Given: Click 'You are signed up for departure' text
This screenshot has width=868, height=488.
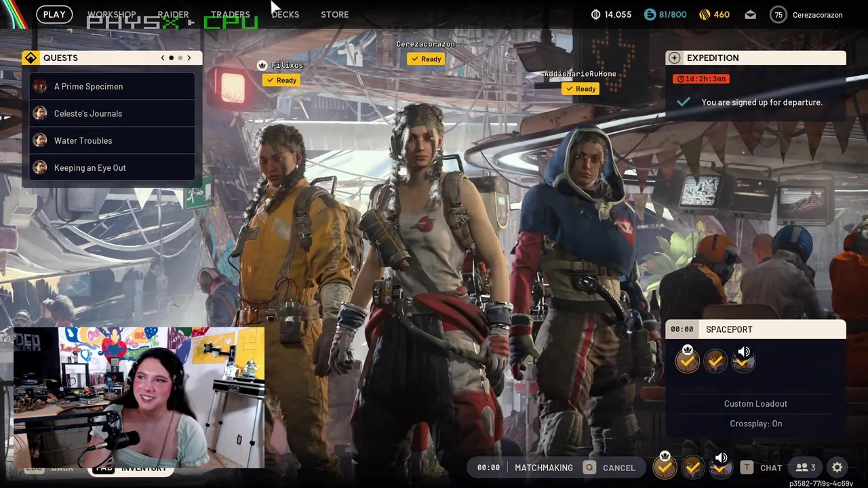Looking at the screenshot, I should [762, 102].
